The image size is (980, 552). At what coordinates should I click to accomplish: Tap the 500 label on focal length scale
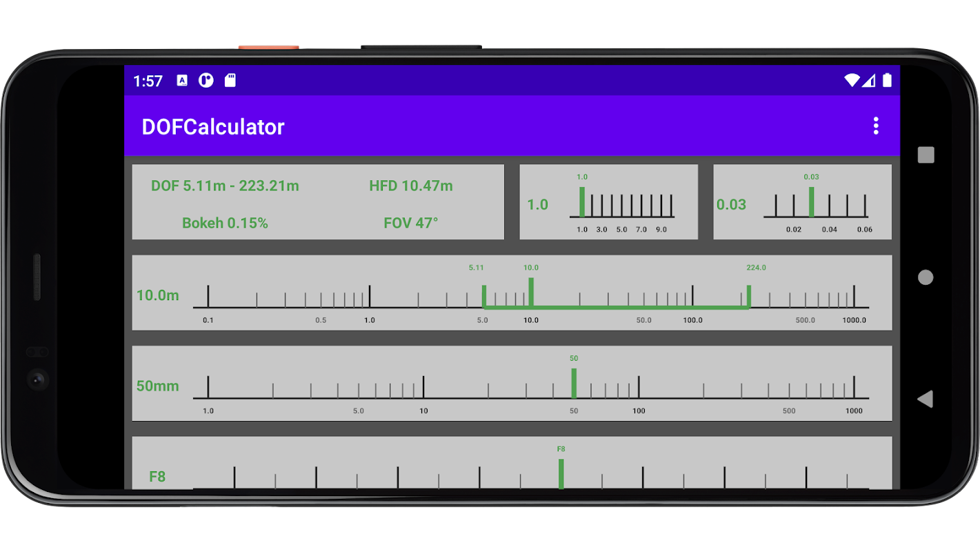pyautogui.click(x=789, y=411)
